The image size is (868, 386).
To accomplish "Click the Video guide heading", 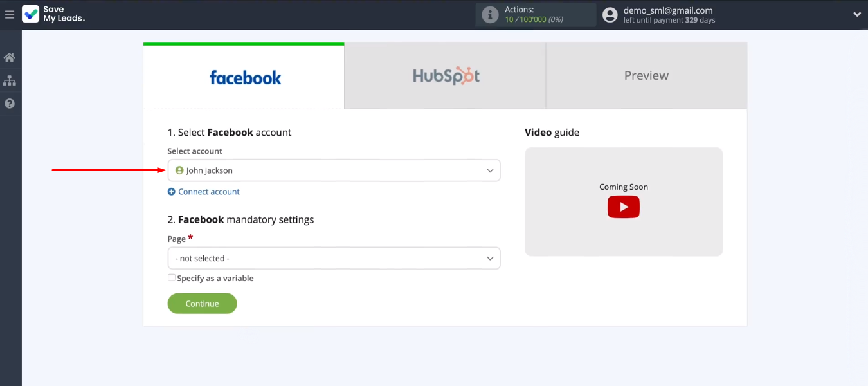I will click(x=552, y=133).
